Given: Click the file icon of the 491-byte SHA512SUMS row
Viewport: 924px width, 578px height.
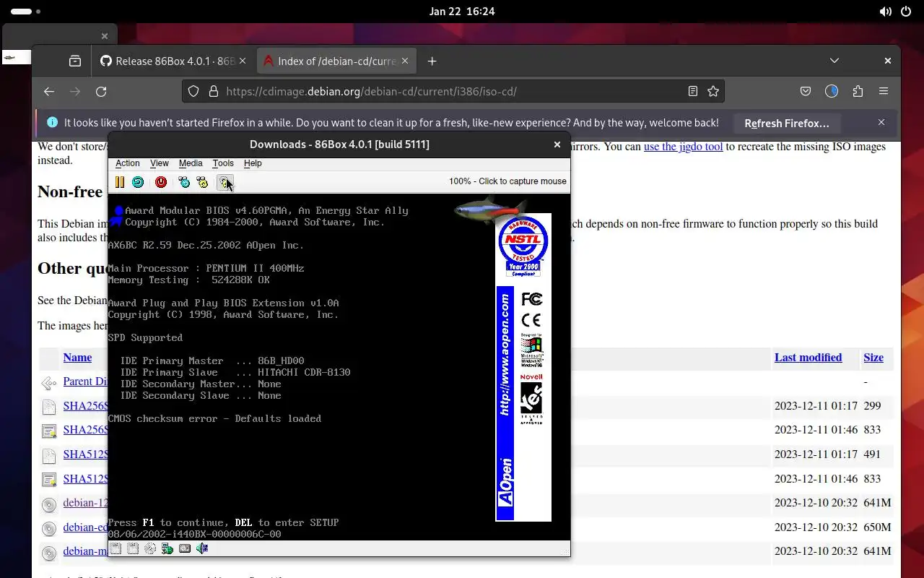Looking at the screenshot, I should [x=48, y=455].
